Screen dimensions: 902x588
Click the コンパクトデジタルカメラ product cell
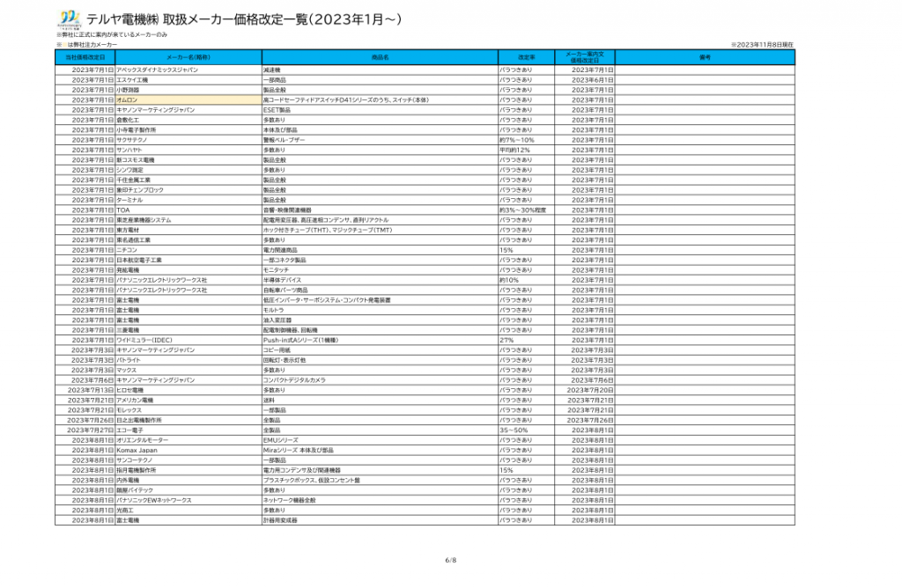(x=380, y=380)
